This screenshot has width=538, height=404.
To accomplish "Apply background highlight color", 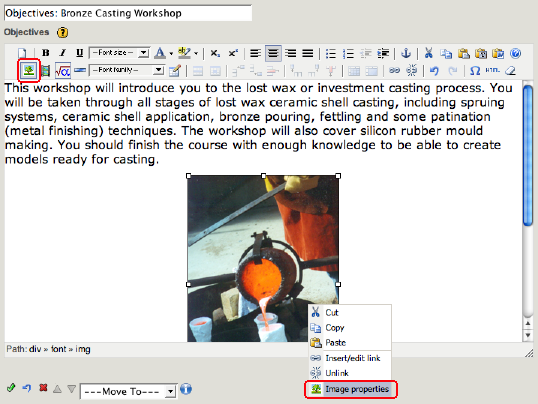I will tap(184, 53).
